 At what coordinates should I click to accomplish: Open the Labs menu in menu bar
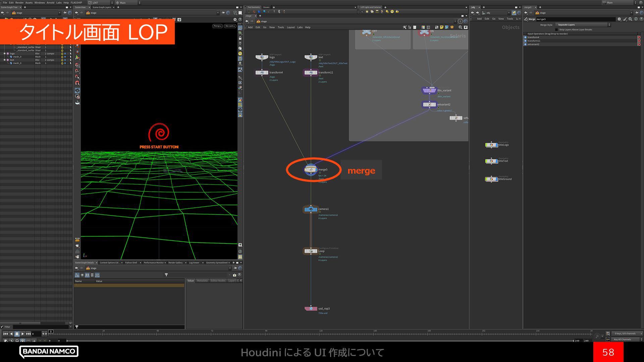59,2
